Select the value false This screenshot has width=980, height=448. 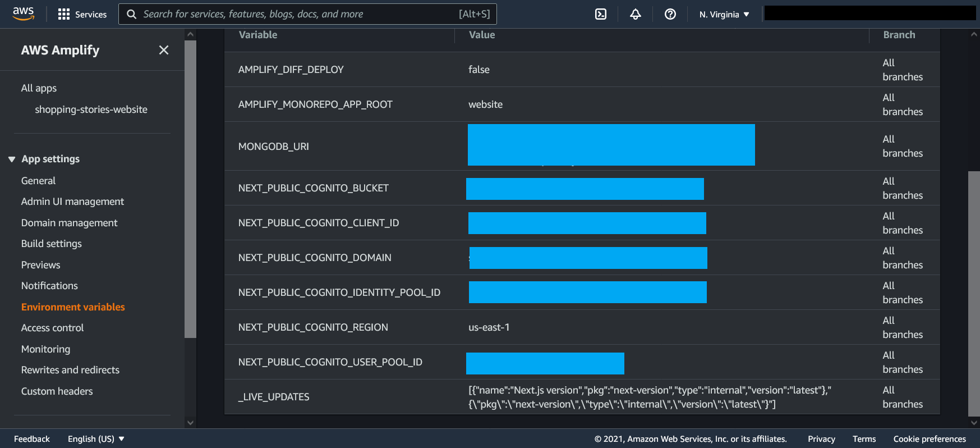point(479,70)
